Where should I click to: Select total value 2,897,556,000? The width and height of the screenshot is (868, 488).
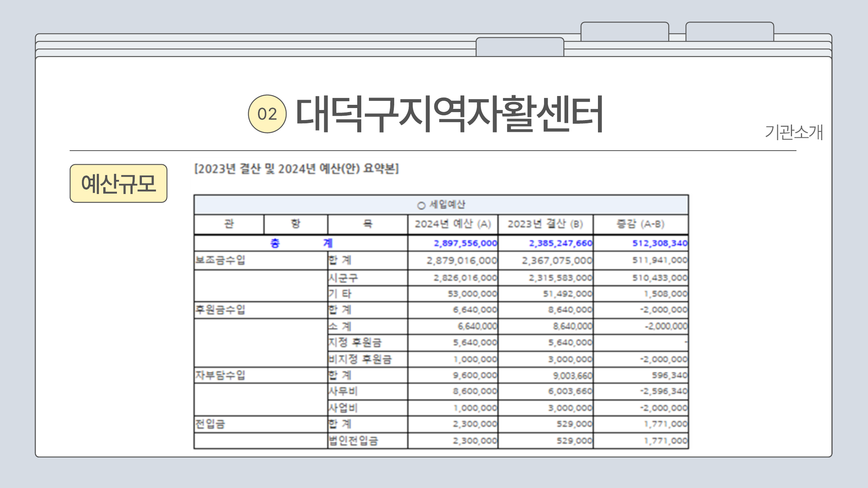[x=465, y=243]
